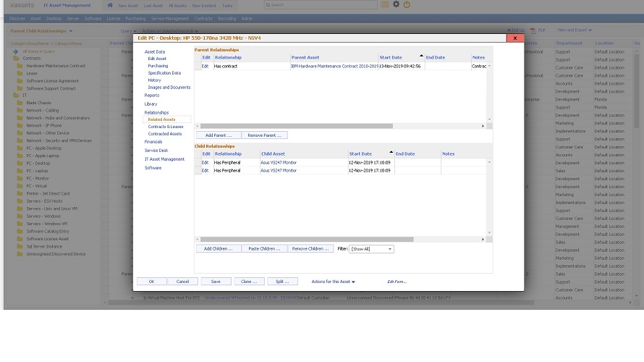Click Edit on first Asus VS247 Monitor row

[x=205, y=162]
